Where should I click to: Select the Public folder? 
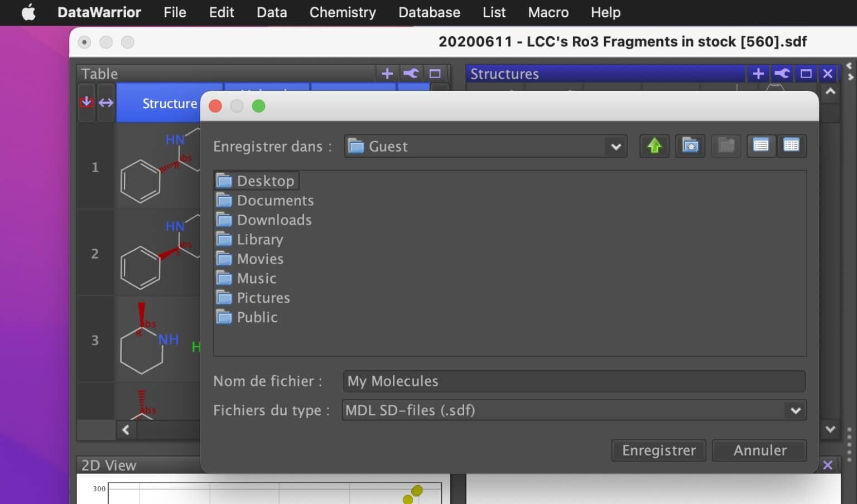(247, 317)
